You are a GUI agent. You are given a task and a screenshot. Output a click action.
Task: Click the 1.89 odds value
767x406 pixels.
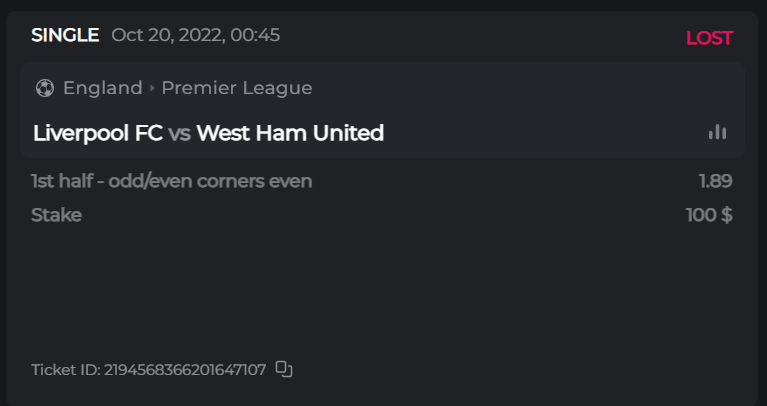(x=715, y=181)
